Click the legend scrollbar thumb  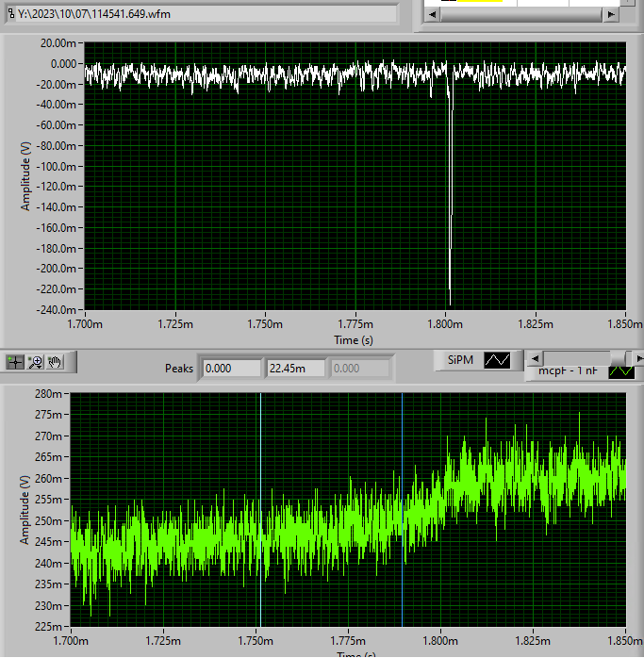[x=619, y=358]
